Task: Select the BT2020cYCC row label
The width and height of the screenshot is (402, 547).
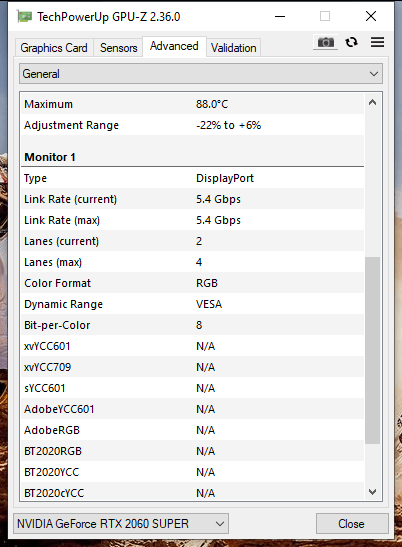Action: click(54, 493)
